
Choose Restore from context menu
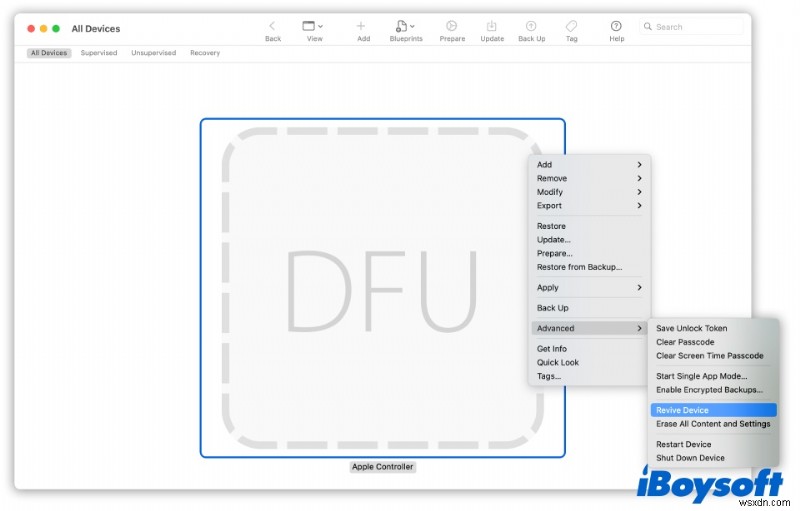pyautogui.click(x=590, y=226)
